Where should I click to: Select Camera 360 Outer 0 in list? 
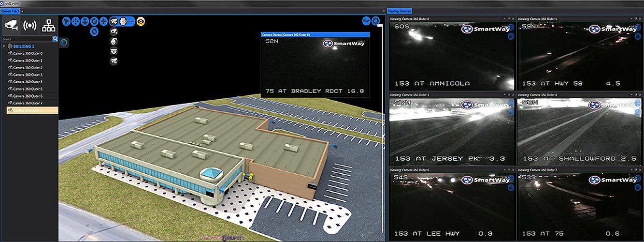28,53
